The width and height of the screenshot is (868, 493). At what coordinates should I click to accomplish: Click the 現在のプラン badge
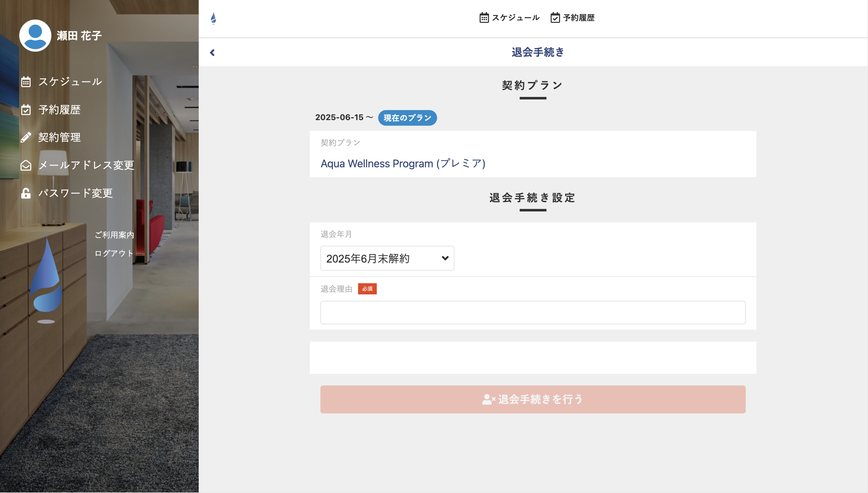[x=407, y=118]
